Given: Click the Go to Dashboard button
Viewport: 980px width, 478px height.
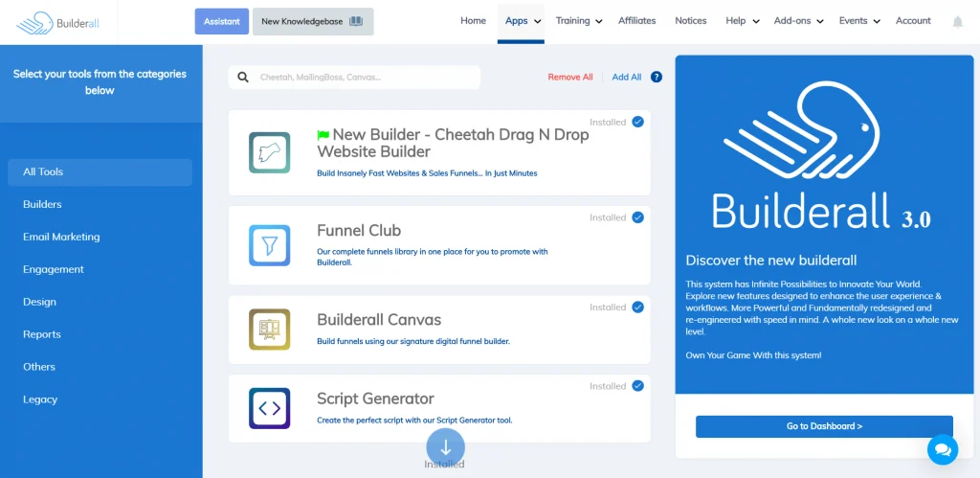Looking at the screenshot, I should click(824, 426).
